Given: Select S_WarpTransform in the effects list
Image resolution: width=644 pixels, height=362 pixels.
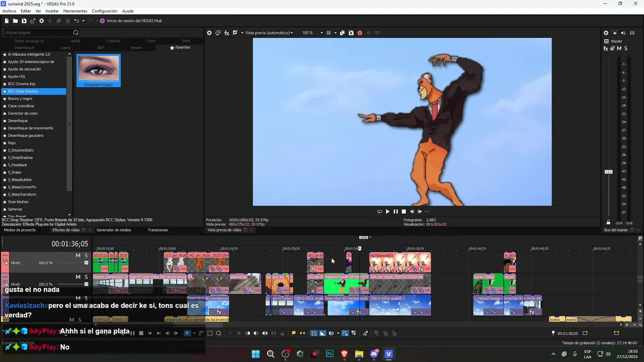Looking at the screenshot, I should pyautogui.click(x=22, y=195).
